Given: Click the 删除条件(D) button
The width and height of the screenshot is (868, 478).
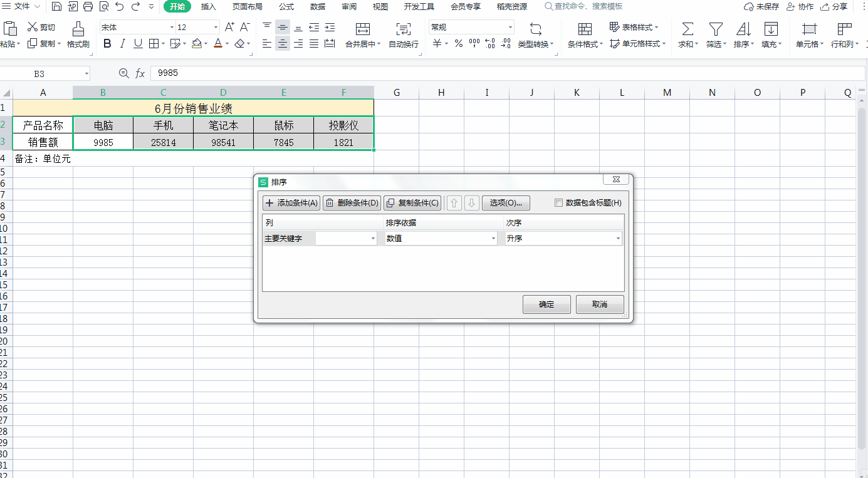Looking at the screenshot, I should coord(352,203).
